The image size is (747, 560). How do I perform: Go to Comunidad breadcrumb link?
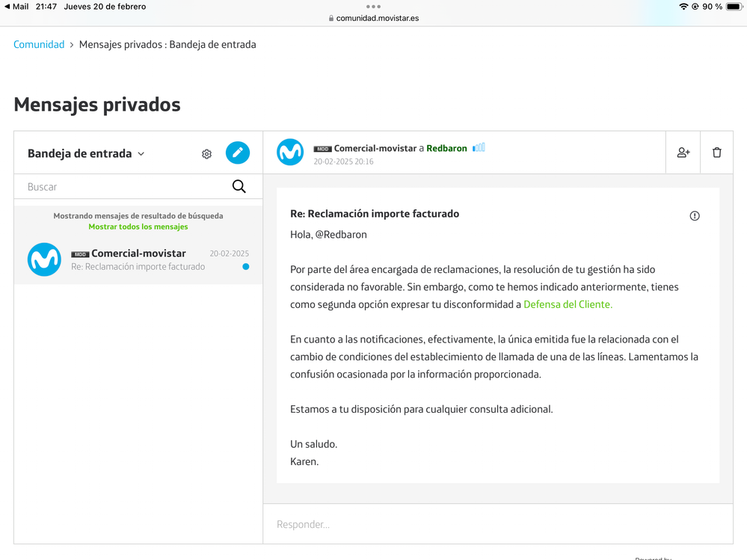[x=39, y=45]
